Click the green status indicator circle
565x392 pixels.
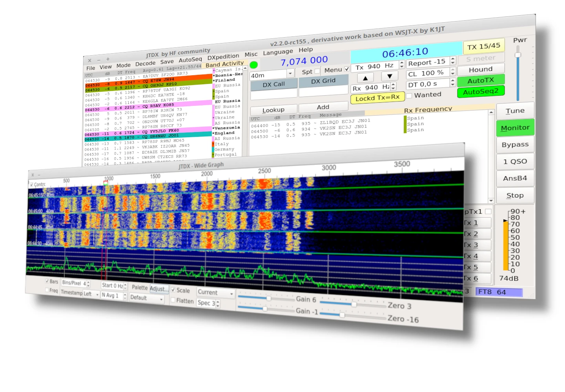tap(254, 65)
